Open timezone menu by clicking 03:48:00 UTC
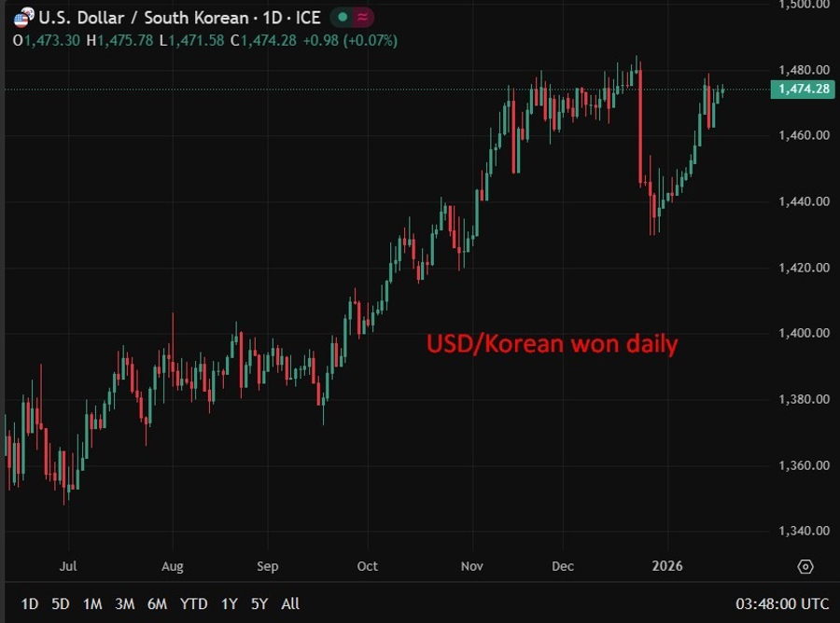The height and width of the screenshot is (623, 840). (784, 604)
